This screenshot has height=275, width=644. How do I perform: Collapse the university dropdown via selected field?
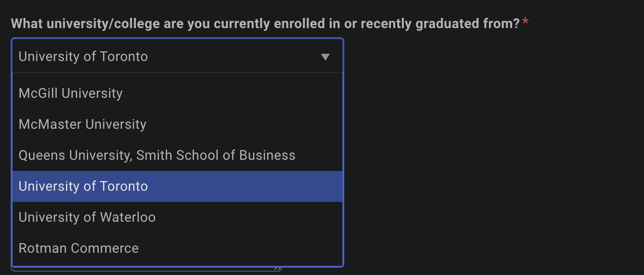177,56
